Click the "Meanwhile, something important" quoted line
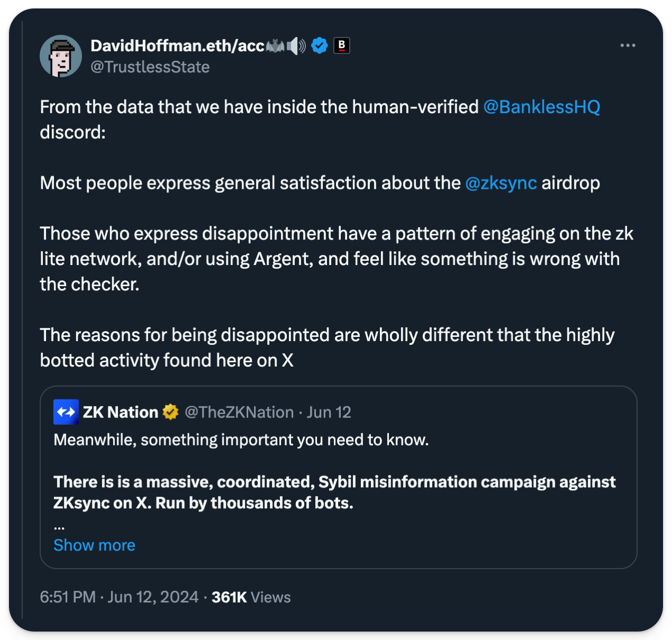Screen dimensions: 672x640 pos(241,440)
